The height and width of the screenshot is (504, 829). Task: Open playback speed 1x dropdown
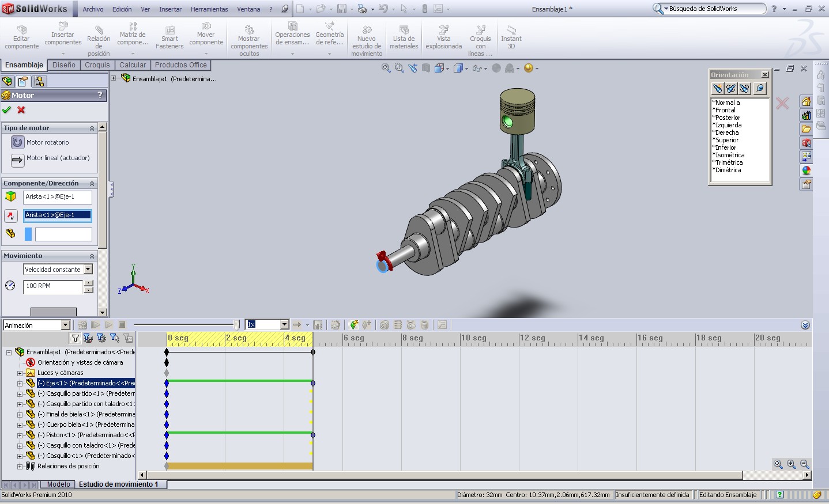pyautogui.click(x=285, y=325)
